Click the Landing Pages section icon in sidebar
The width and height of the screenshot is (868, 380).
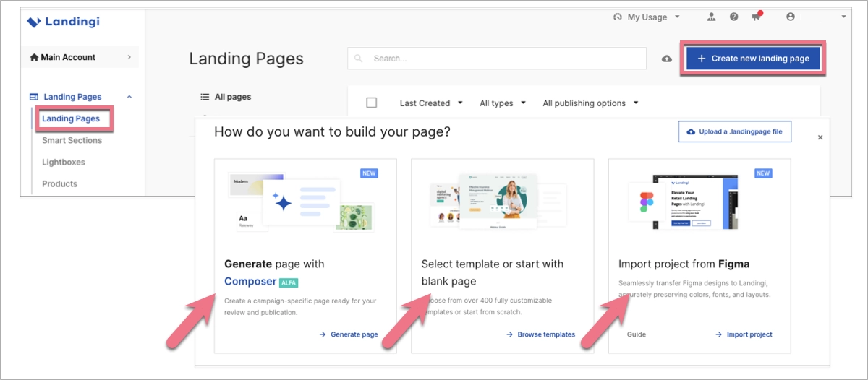tap(34, 97)
